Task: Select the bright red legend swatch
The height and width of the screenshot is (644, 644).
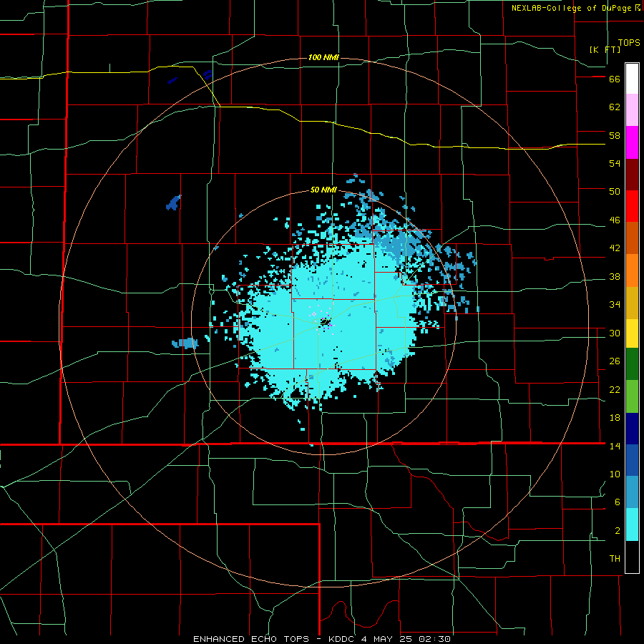Action: pos(632,206)
